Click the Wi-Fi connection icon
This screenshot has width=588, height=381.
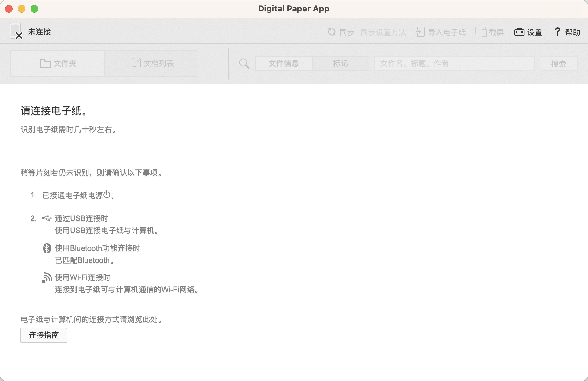click(x=47, y=277)
